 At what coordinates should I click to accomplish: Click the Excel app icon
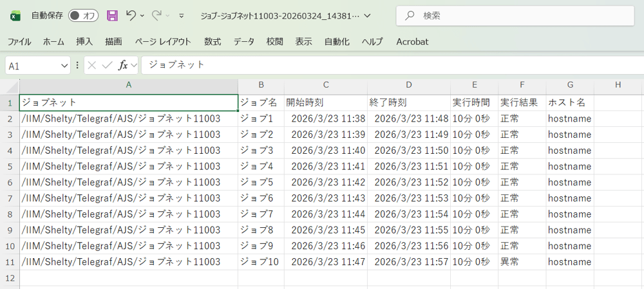point(15,16)
